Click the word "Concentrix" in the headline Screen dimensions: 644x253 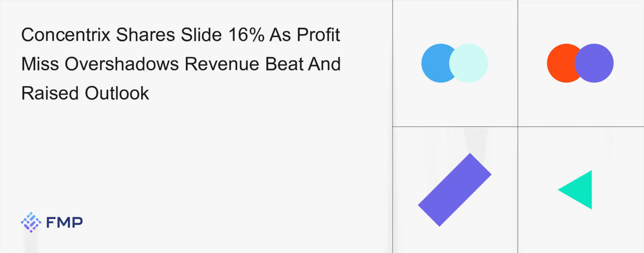pyautogui.click(x=66, y=35)
